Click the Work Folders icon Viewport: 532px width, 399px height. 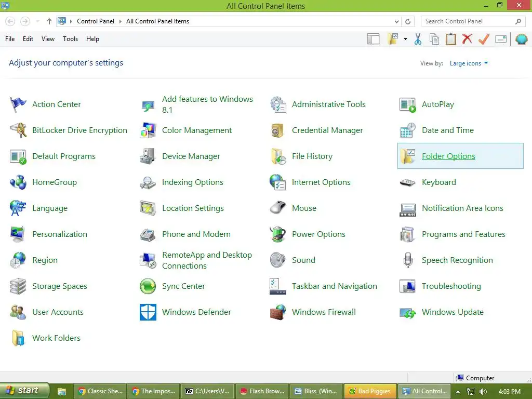pyautogui.click(x=18, y=338)
